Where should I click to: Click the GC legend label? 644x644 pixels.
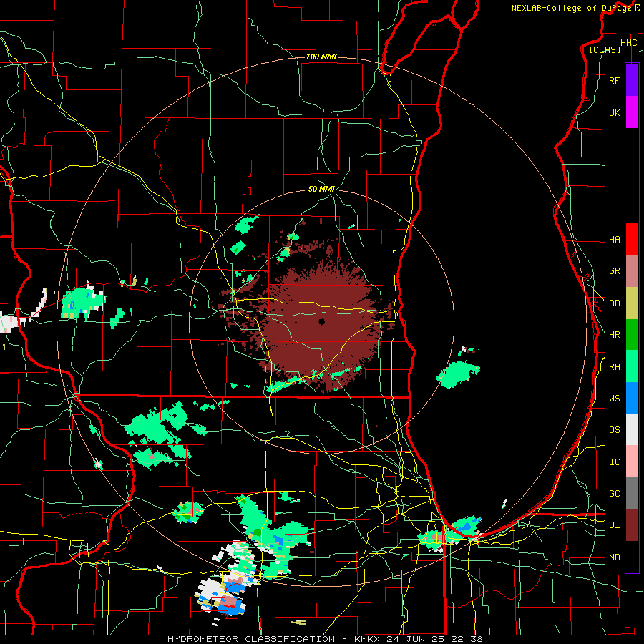(x=614, y=493)
